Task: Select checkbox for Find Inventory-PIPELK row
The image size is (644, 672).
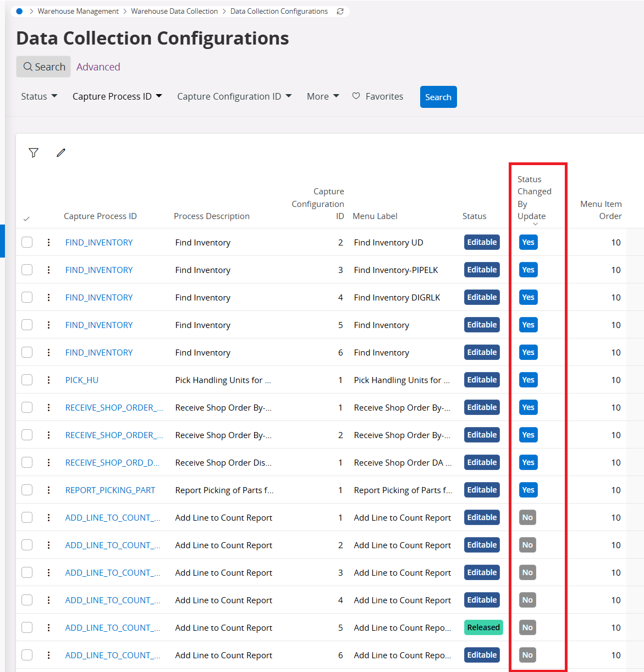Action: (27, 270)
